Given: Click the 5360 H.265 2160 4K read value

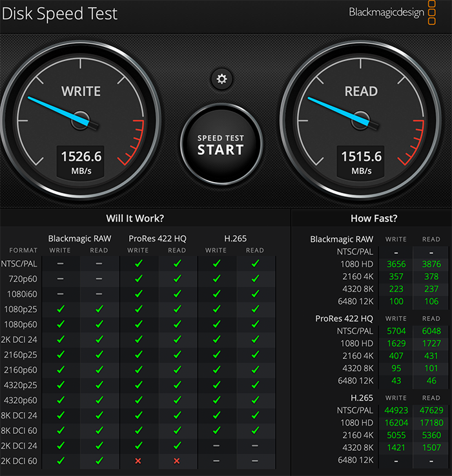Looking at the screenshot, I should 431,435.
